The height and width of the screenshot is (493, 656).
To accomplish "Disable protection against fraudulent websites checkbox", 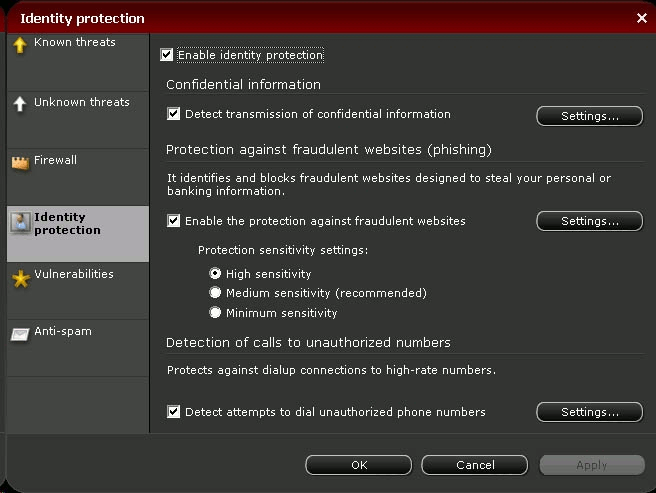I will click(173, 221).
